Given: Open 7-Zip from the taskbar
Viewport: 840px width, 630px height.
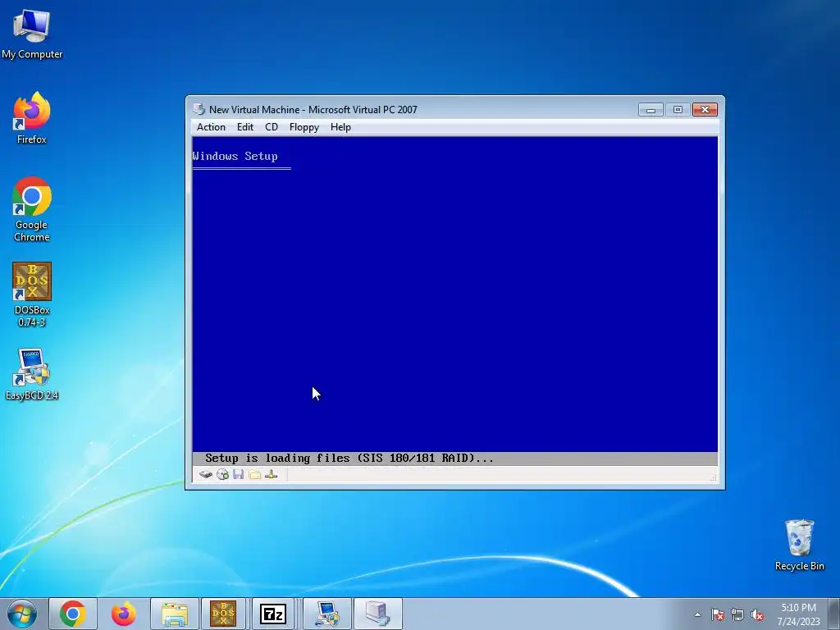Looking at the screenshot, I should (x=272, y=614).
